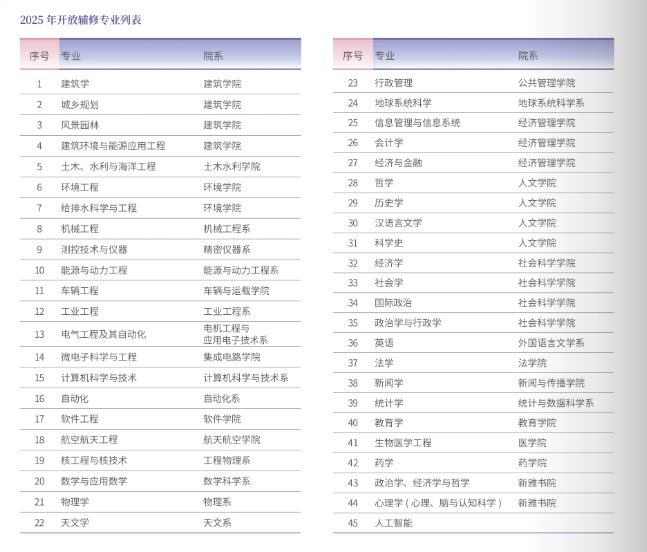
Task: Click the title '2025 年开放辅修专业列表'
Action: point(80,20)
